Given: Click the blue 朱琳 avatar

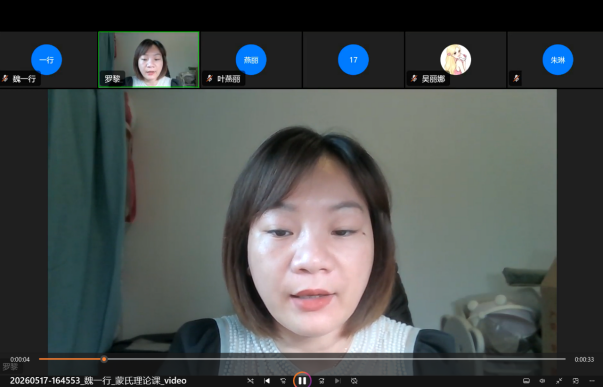Looking at the screenshot, I should [558, 60].
